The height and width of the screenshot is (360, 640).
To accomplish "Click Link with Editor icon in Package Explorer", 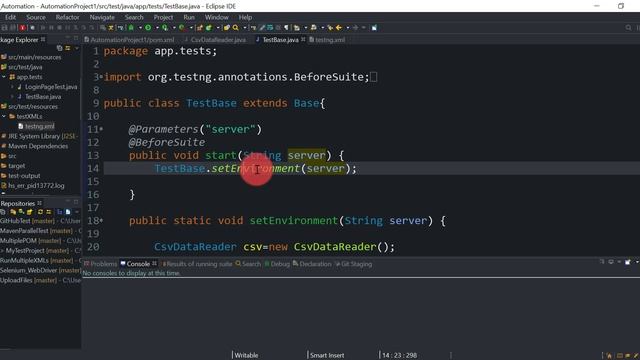I will [x=68, y=48].
